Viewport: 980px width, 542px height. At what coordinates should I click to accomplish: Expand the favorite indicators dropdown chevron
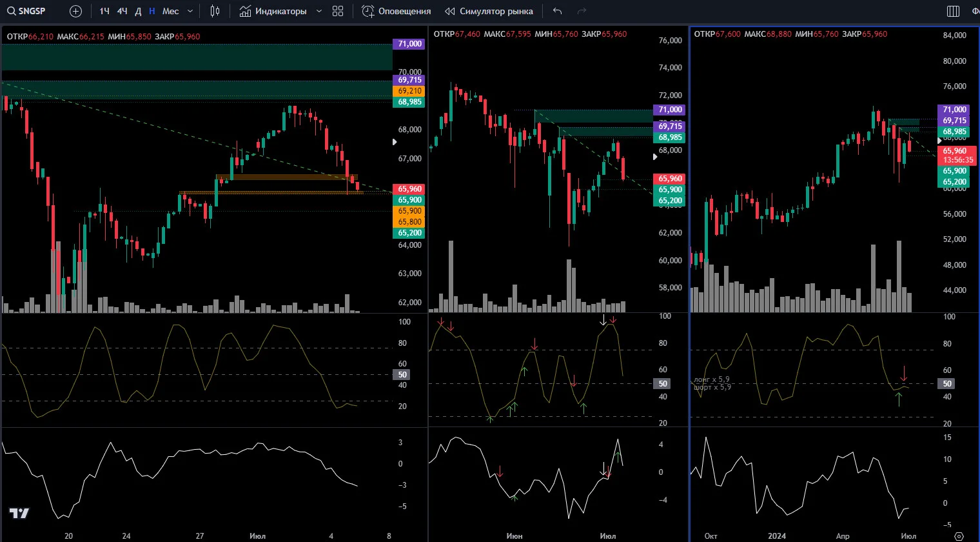[x=319, y=11]
